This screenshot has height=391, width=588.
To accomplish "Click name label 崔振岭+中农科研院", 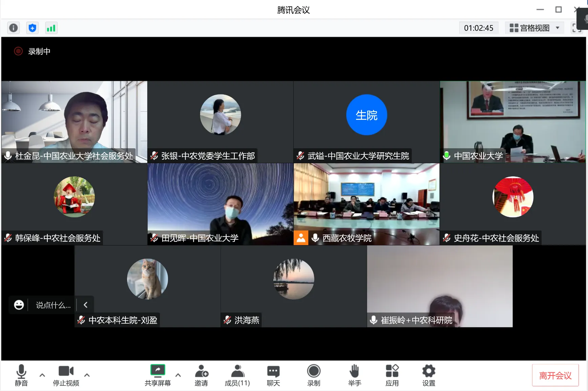I will pos(417,320).
